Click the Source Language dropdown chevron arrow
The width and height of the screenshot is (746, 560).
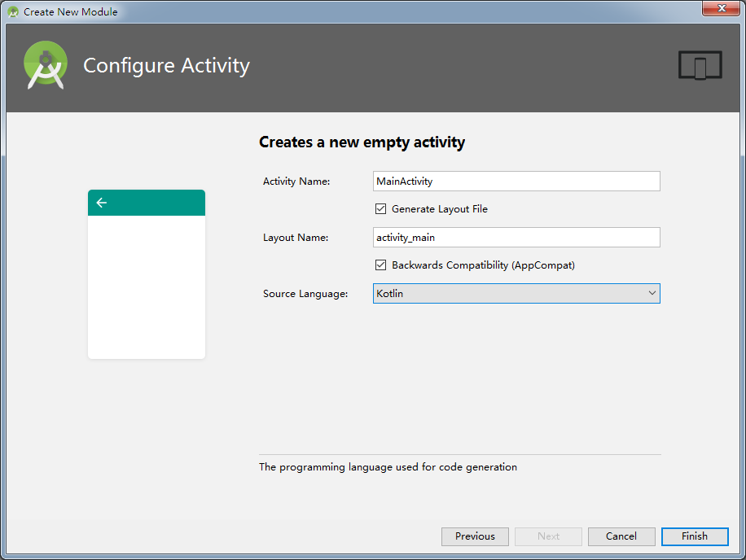point(652,294)
